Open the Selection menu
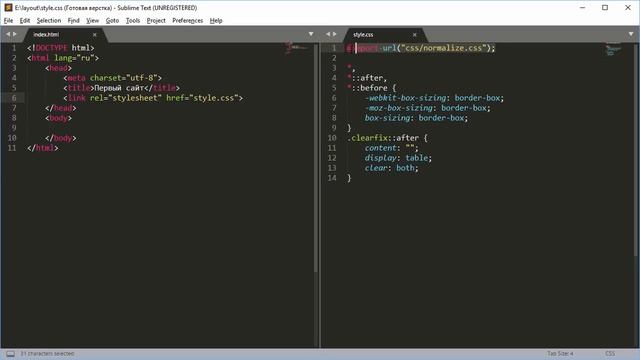The height and width of the screenshot is (360, 640). [49, 20]
